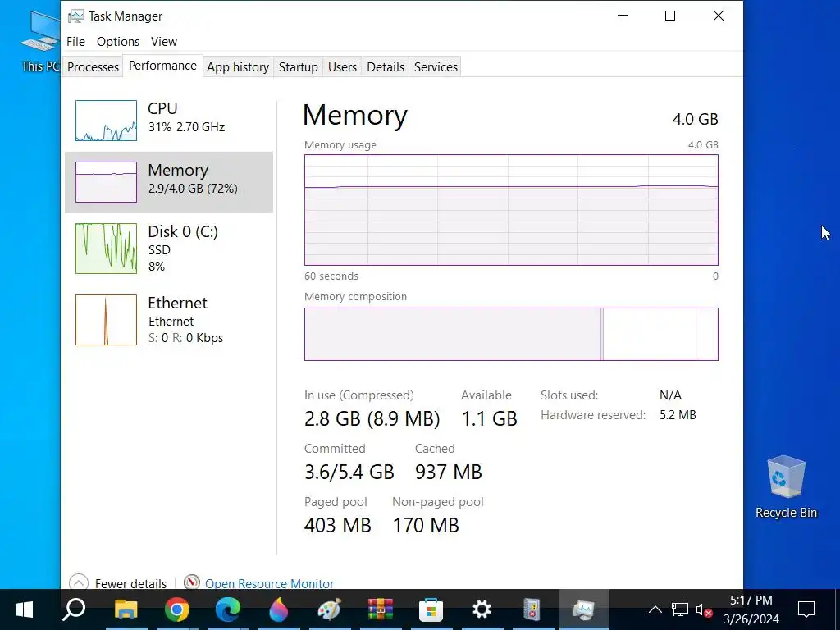Open the Paint palette taskbar icon

point(329,609)
